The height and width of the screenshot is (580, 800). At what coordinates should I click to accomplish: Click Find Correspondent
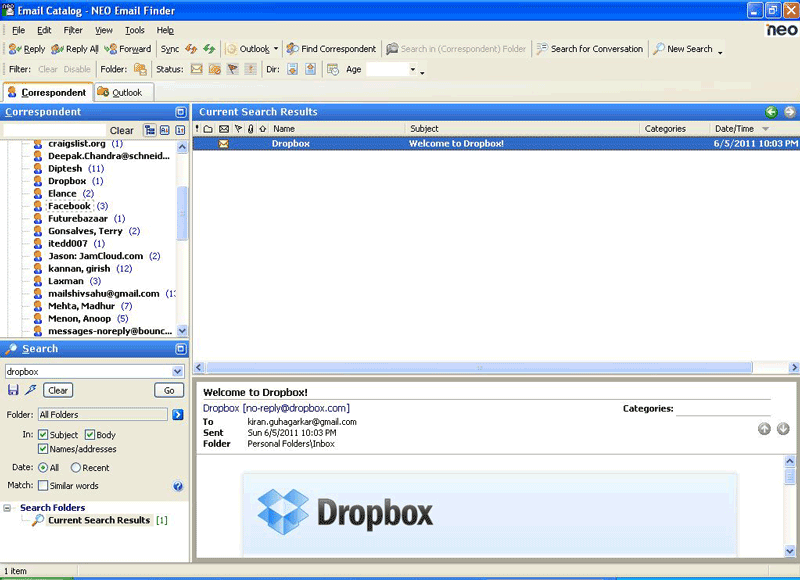[x=331, y=49]
